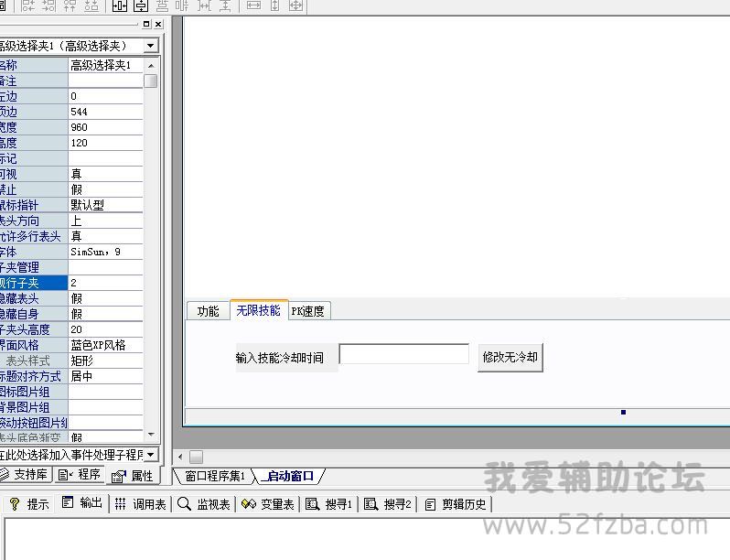Click the 可视 property value 真

pos(106,174)
